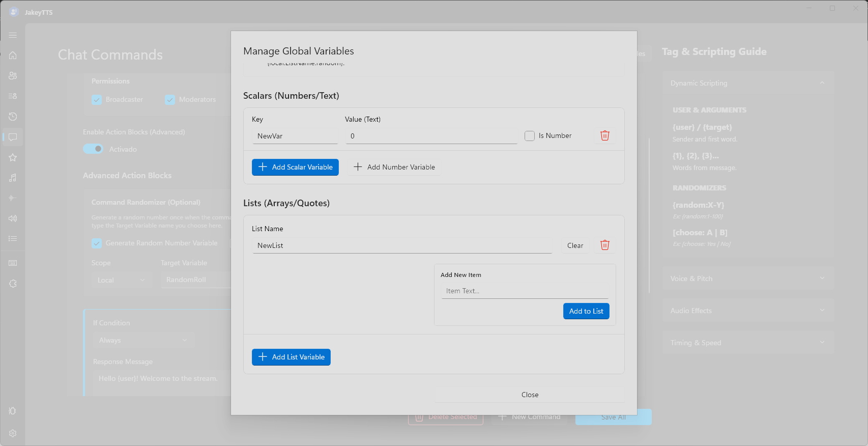Open the If Condition Always dropdown
Screen dimensions: 868x446
pos(143,340)
